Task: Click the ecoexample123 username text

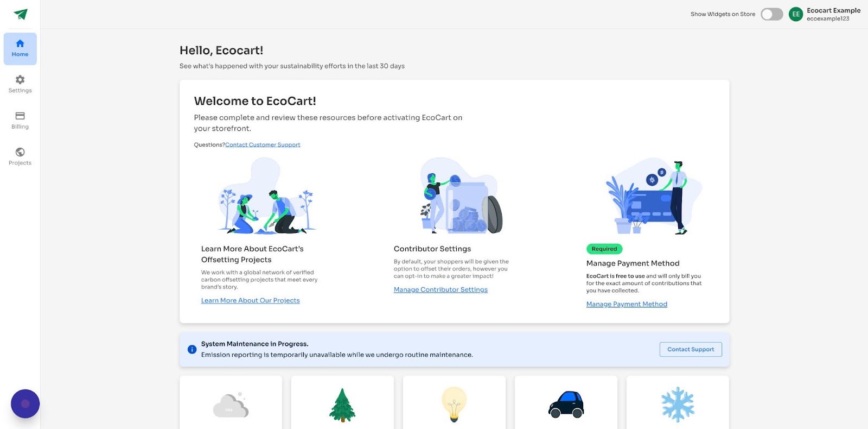Action: point(828,18)
